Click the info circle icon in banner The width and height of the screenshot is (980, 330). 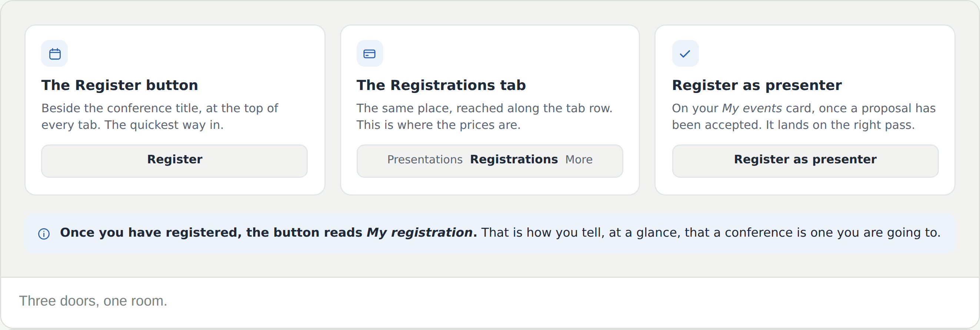(44, 234)
